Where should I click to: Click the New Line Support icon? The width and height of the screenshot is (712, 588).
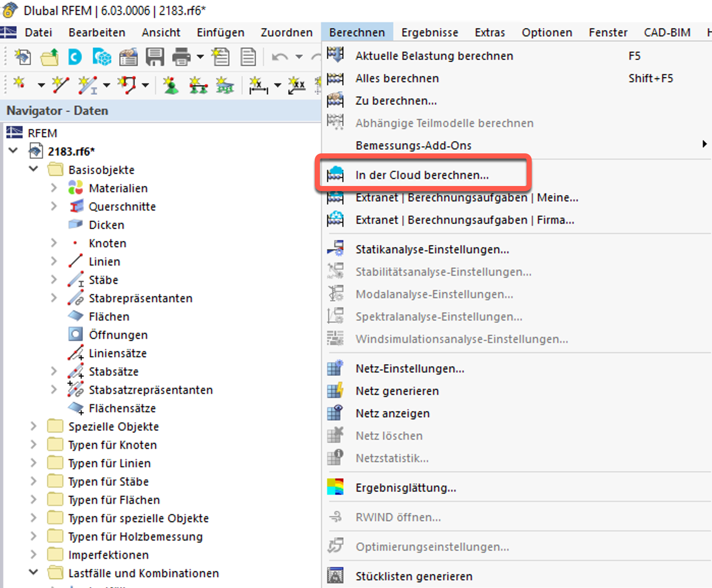coord(198,85)
